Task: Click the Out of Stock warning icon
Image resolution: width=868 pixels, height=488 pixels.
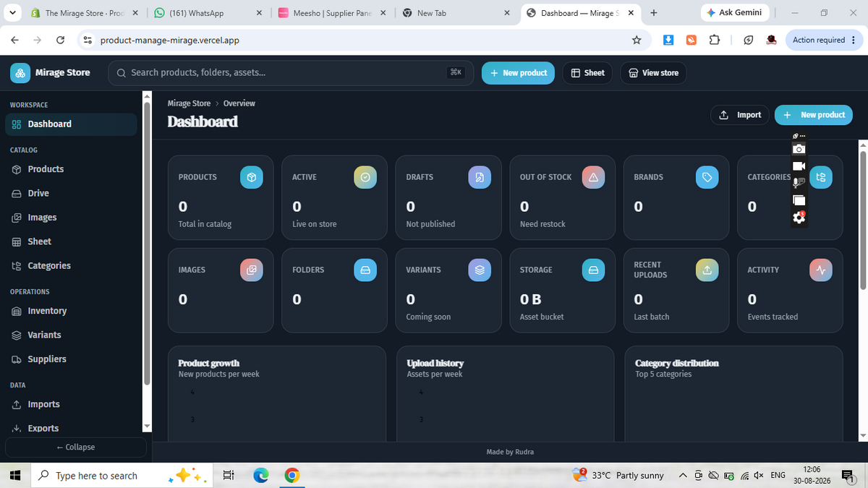Action: [593, 177]
